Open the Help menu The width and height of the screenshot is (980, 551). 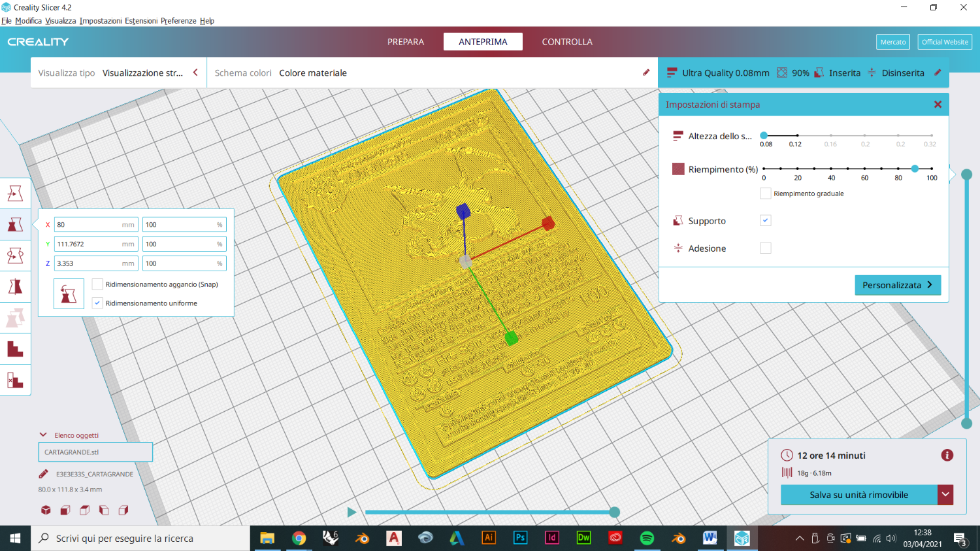pos(207,21)
